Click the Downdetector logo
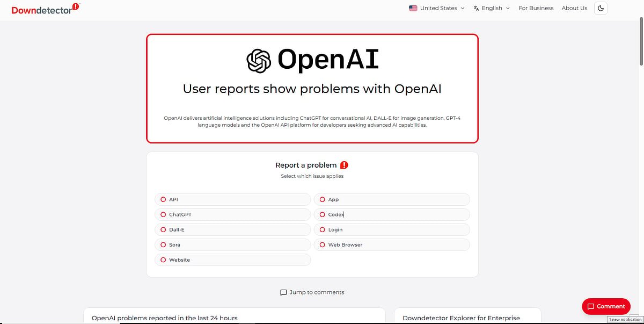Image resolution: width=644 pixels, height=324 pixels. pos(46,9)
